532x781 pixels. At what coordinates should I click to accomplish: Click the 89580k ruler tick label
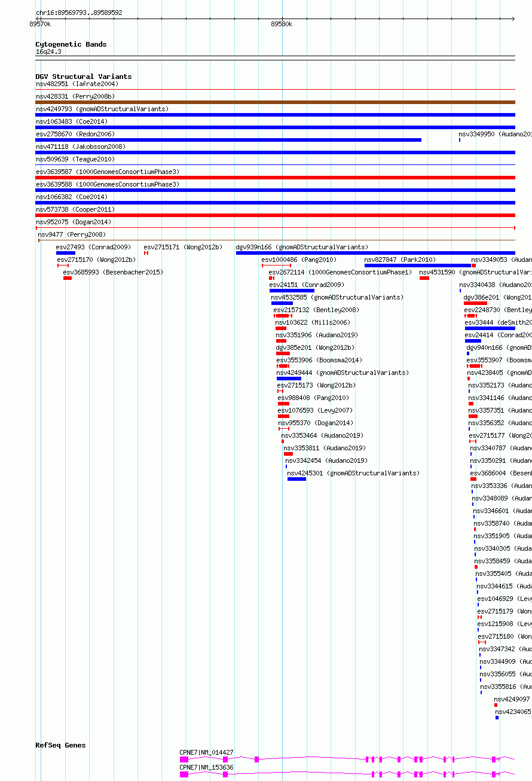282,24
